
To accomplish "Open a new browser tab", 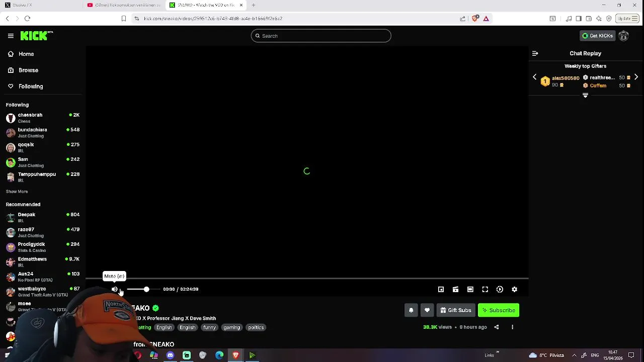I will [253, 5].
